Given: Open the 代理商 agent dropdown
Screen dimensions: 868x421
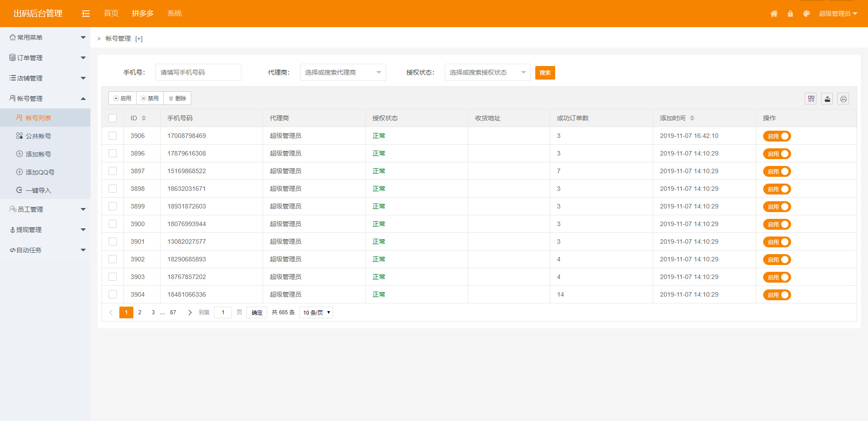Looking at the screenshot, I should [343, 72].
